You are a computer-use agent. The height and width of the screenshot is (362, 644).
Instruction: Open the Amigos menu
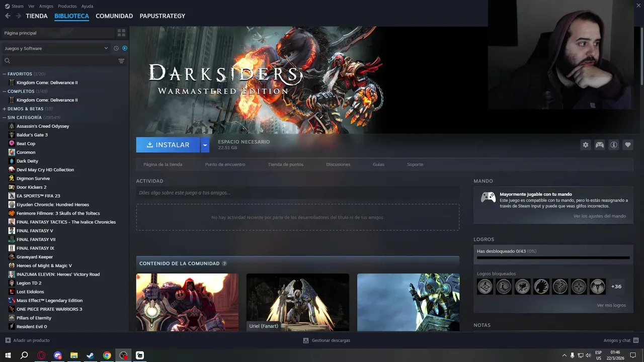[46, 6]
